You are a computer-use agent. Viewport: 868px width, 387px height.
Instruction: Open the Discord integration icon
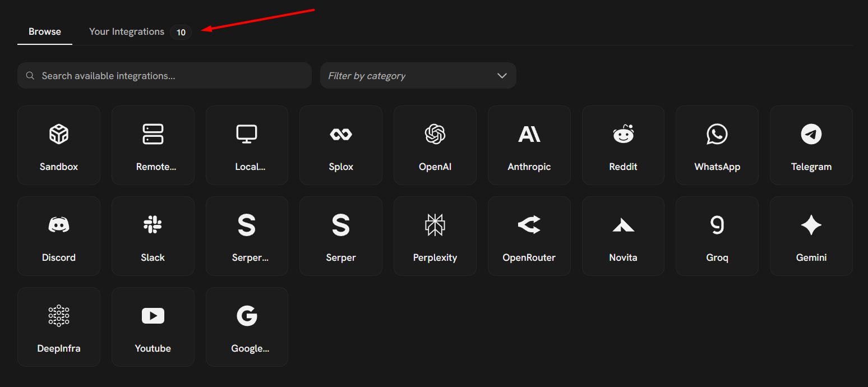point(59,225)
